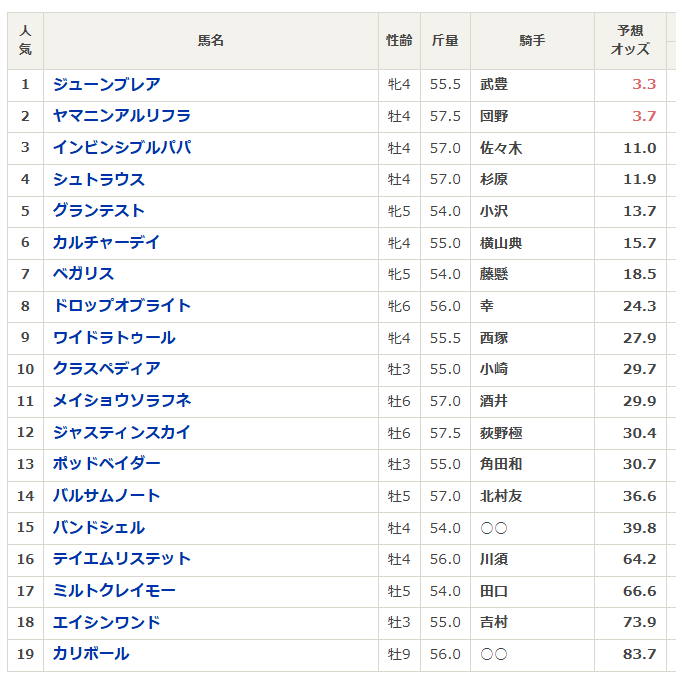This screenshot has width=676, height=674.
Task: Open the エイシンワンド link
Action: click(x=106, y=622)
